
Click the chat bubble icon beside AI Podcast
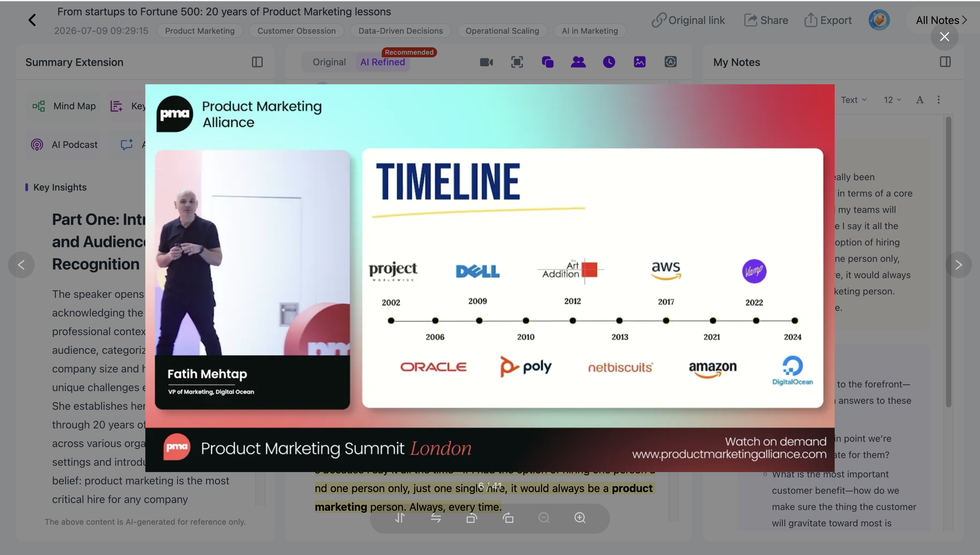click(127, 145)
